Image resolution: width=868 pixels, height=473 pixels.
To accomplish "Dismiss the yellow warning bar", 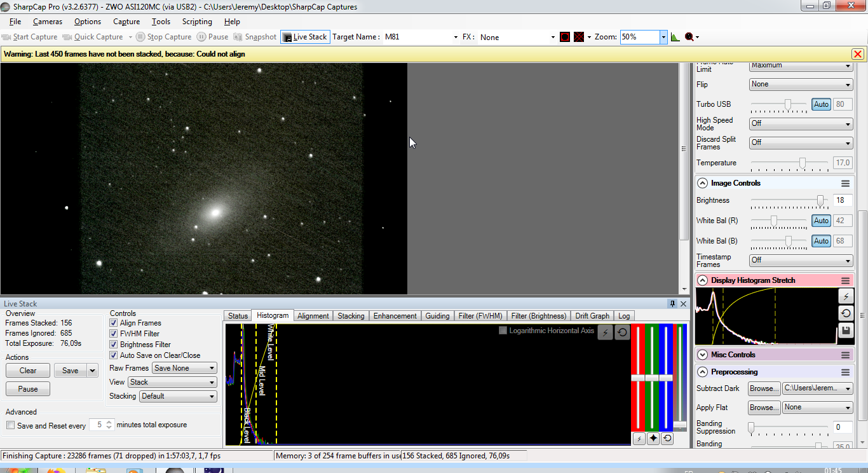I will 857,54.
